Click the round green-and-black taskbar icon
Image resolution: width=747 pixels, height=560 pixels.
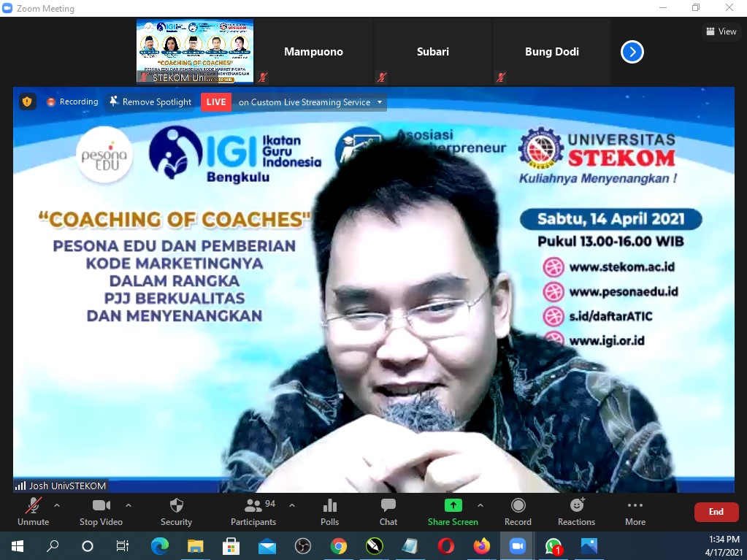(375, 545)
